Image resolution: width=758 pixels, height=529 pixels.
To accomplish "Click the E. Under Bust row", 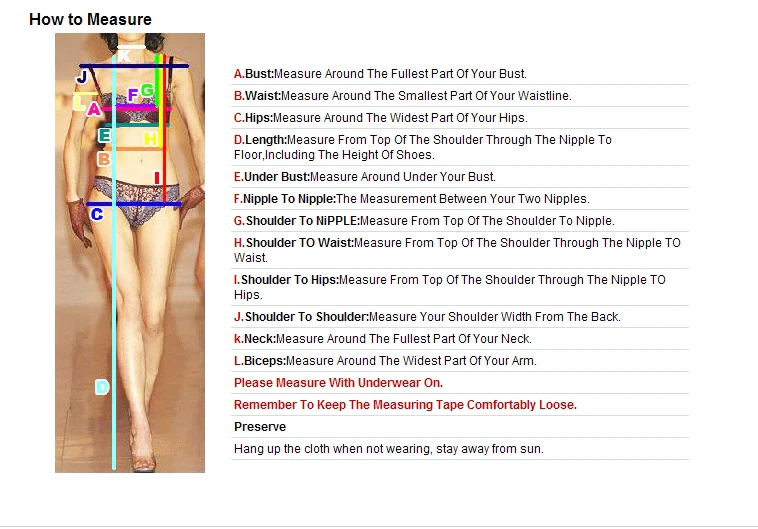I will click(x=460, y=177).
